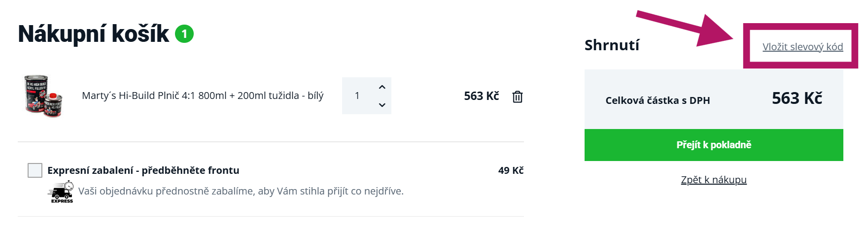Click the express packing description text
The height and width of the screenshot is (227, 868).
coord(241,191)
